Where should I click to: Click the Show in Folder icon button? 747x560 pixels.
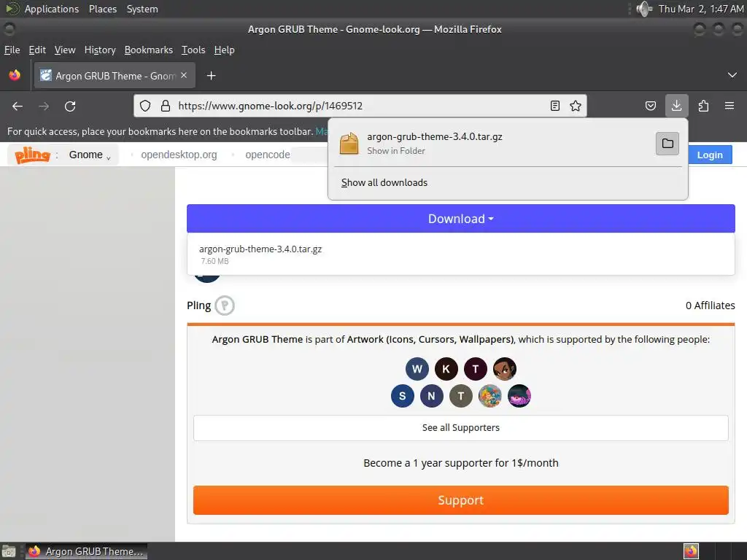click(667, 144)
